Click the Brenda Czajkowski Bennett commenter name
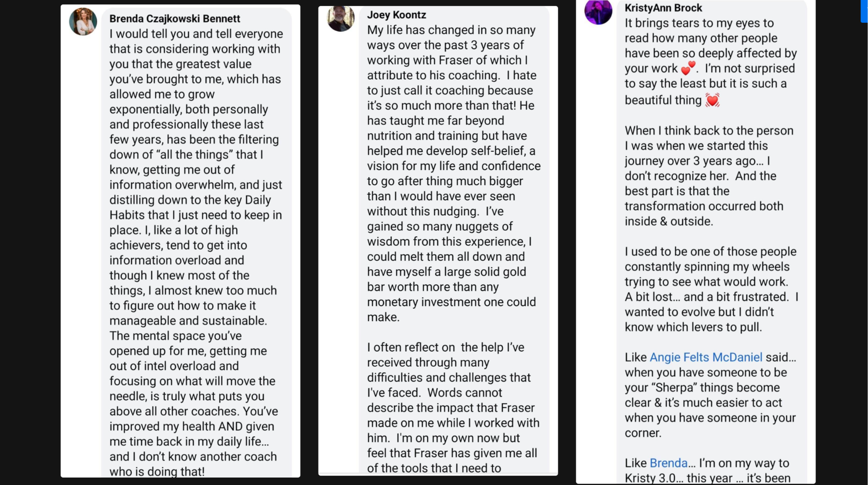868x485 pixels. point(175,19)
